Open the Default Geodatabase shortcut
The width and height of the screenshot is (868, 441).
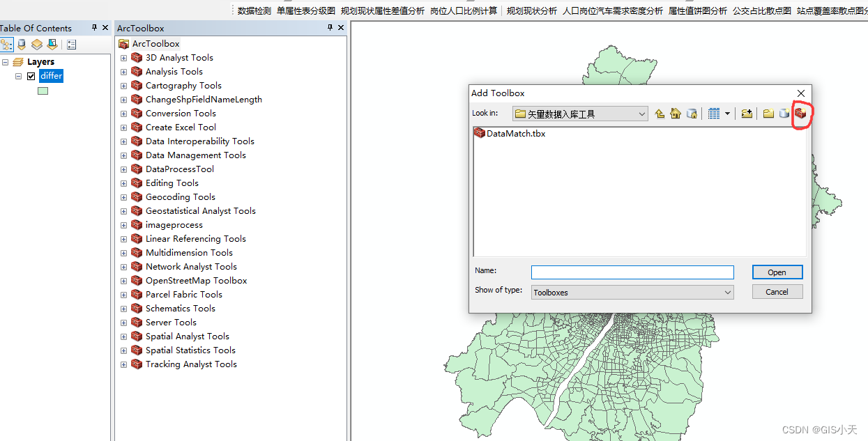coord(692,113)
